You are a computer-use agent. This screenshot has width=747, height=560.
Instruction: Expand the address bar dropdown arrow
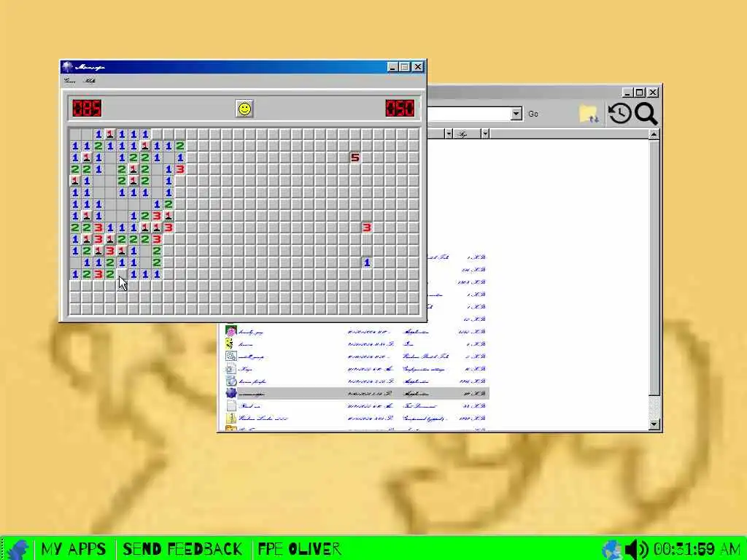click(516, 114)
